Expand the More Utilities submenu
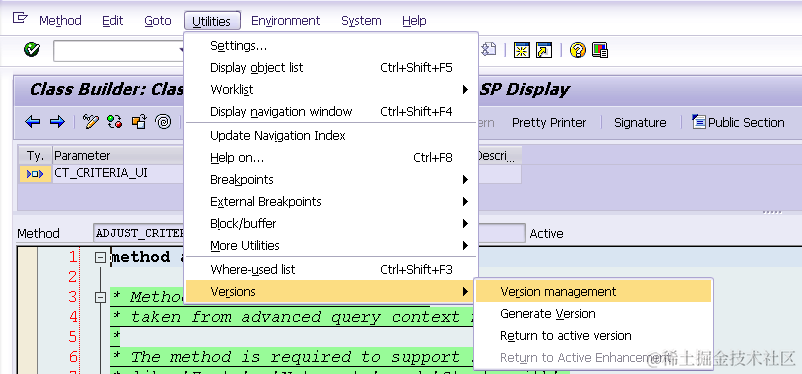Image resolution: width=802 pixels, height=374 pixels. click(x=331, y=246)
